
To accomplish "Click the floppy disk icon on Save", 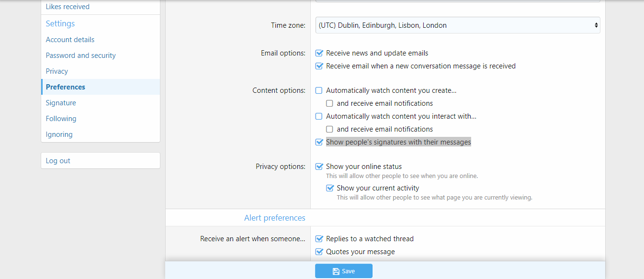I will pyautogui.click(x=336, y=271).
